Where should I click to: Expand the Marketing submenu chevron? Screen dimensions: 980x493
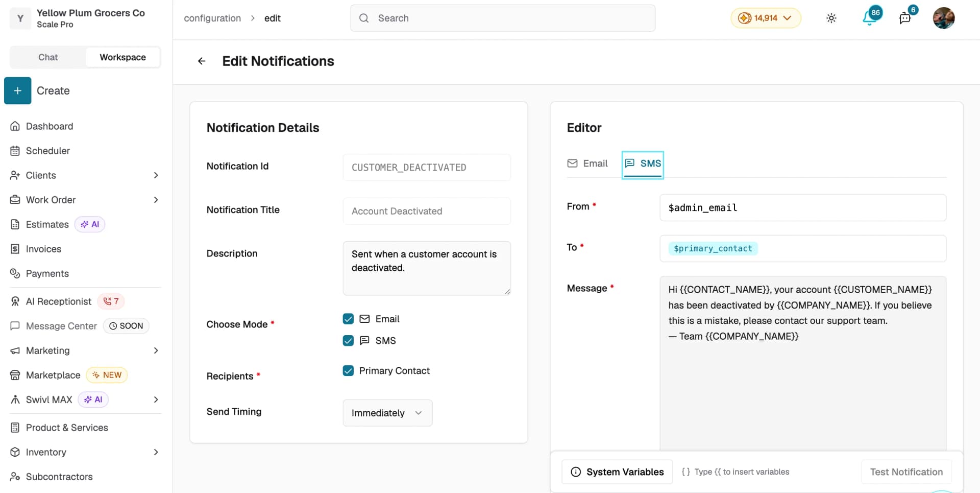click(156, 350)
